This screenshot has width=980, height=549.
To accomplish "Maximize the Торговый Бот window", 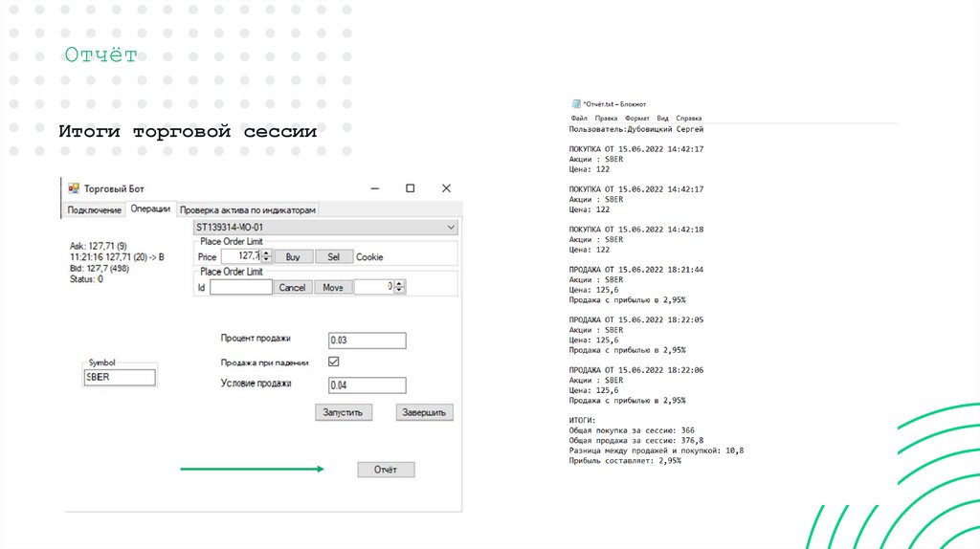I will coord(410,188).
